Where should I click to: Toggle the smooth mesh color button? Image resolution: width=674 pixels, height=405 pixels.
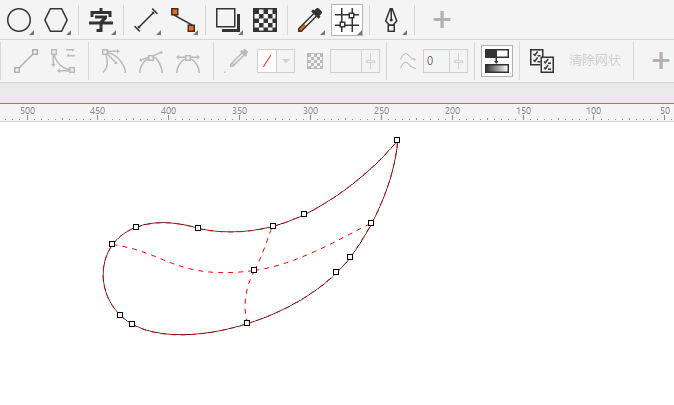pyautogui.click(x=496, y=61)
